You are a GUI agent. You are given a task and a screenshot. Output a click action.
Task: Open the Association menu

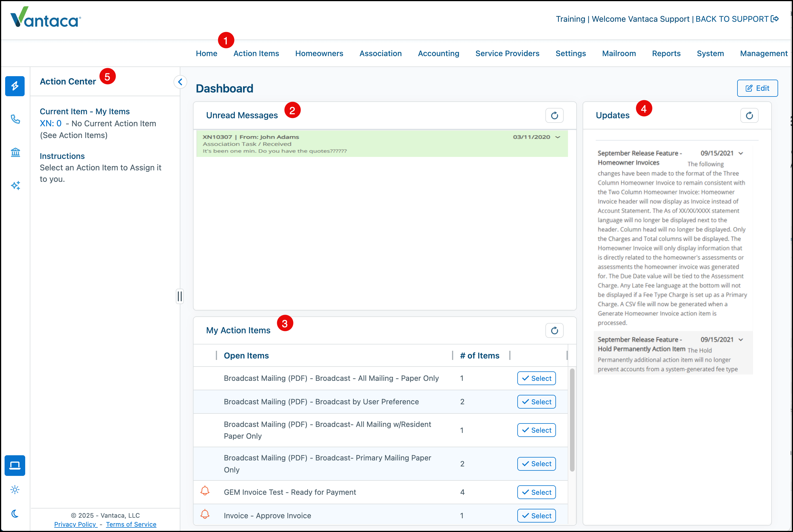[x=380, y=53]
